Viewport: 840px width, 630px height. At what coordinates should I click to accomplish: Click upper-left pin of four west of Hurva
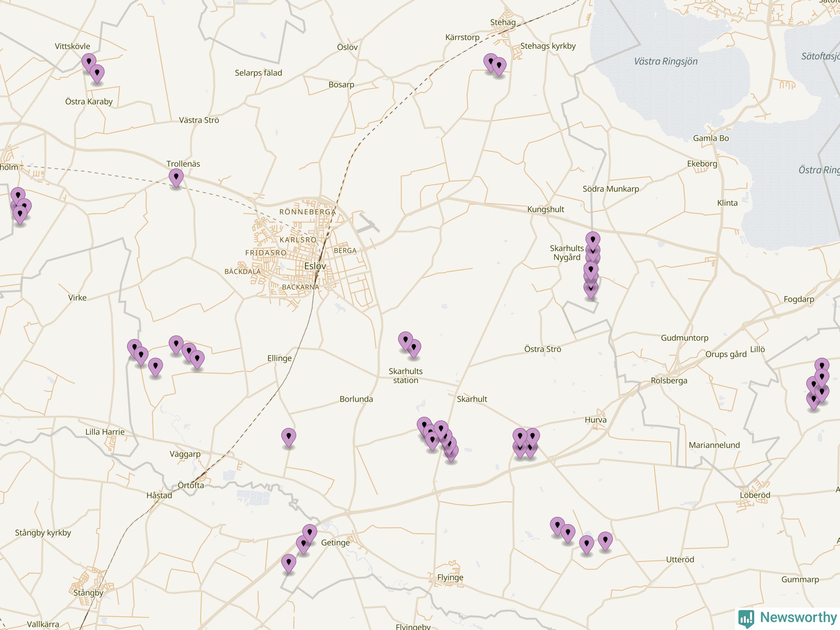520,437
